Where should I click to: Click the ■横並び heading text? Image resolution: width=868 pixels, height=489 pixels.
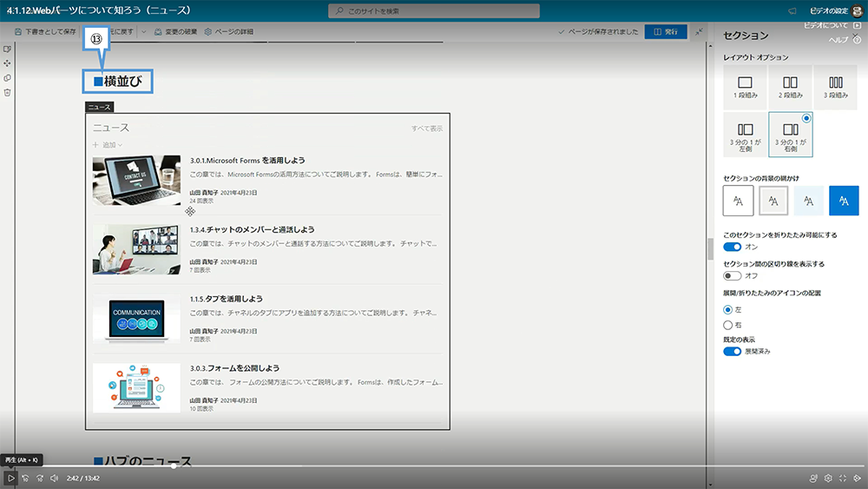[x=118, y=82]
